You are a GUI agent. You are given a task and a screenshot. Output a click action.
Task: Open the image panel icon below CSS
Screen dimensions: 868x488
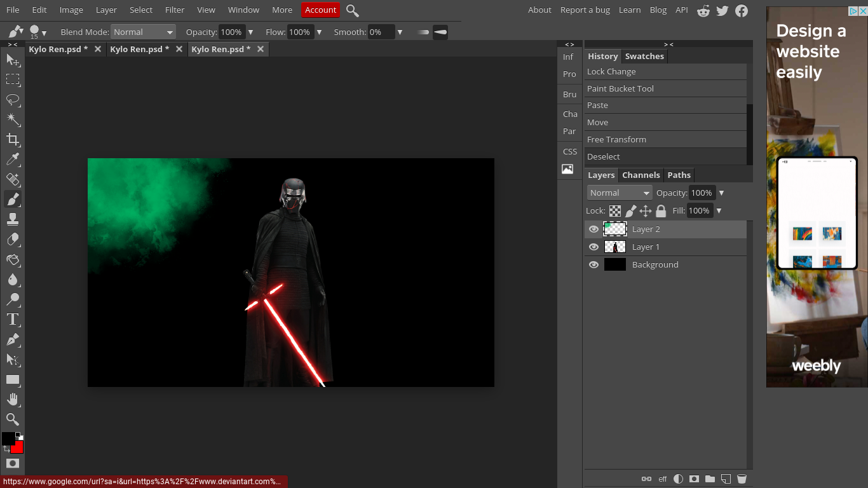click(567, 170)
